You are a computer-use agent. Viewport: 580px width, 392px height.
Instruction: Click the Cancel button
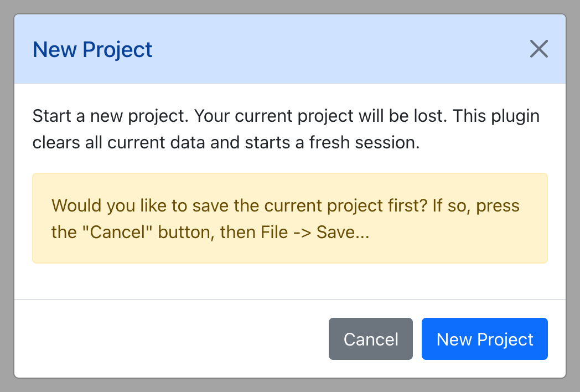click(x=371, y=339)
